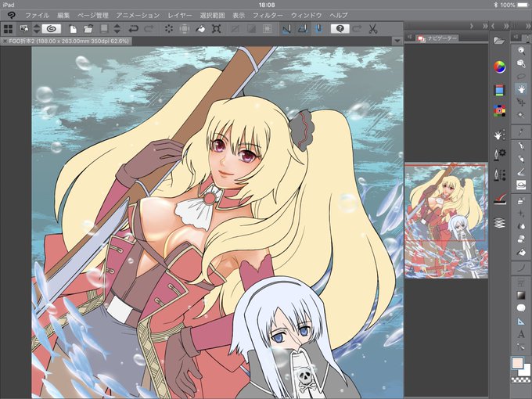Create a new document with page icon

(73, 29)
